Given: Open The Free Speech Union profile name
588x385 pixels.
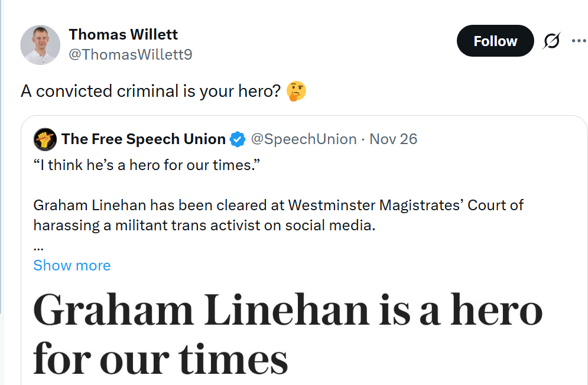Looking at the screenshot, I should click(x=143, y=139).
